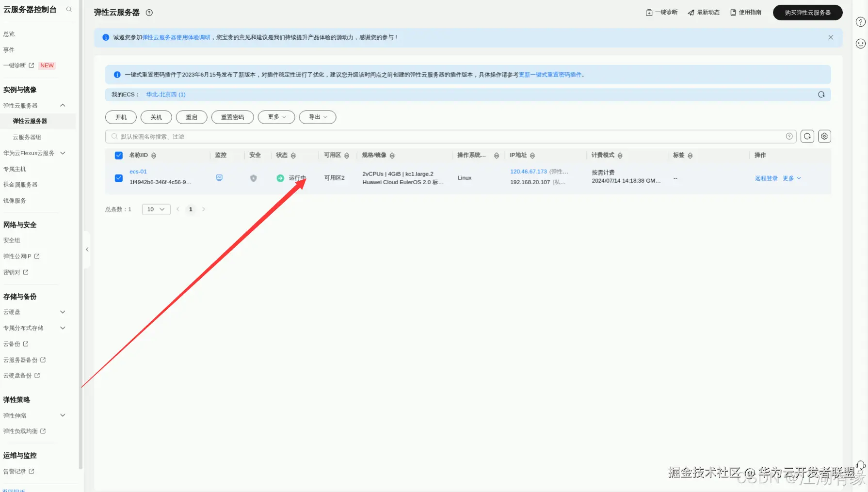868x492 pixels.
Task: Focus the server name search field
Action: tap(451, 137)
